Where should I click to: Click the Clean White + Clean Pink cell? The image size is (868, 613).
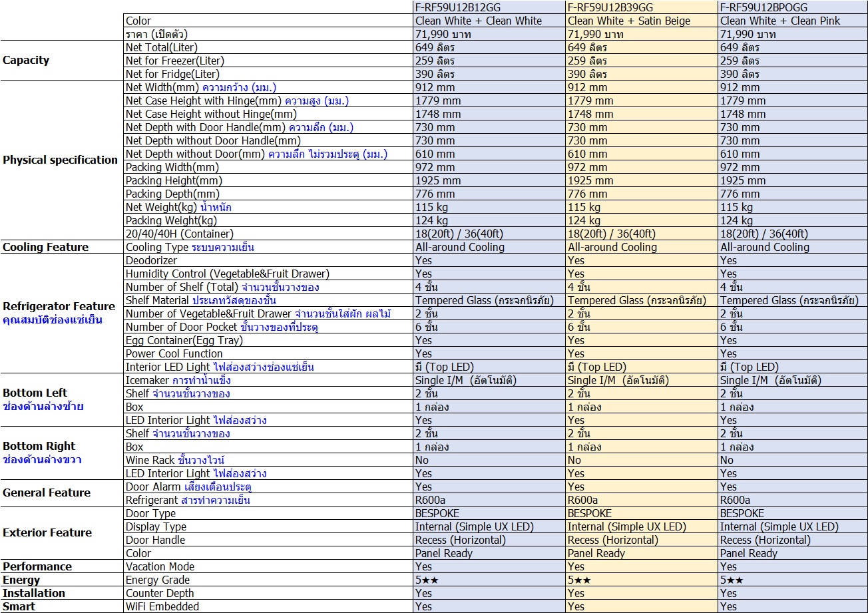coord(780,21)
